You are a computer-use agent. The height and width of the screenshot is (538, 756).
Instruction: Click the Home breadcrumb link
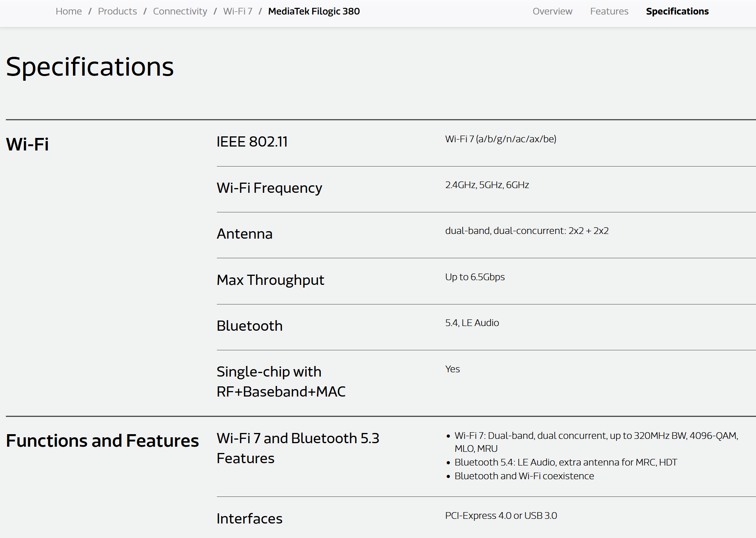69,11
